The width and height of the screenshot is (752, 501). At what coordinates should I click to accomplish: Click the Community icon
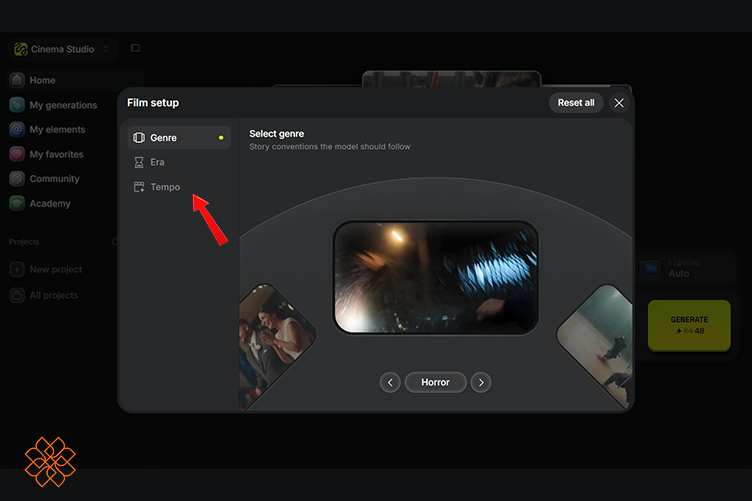(x=17, y=178)
